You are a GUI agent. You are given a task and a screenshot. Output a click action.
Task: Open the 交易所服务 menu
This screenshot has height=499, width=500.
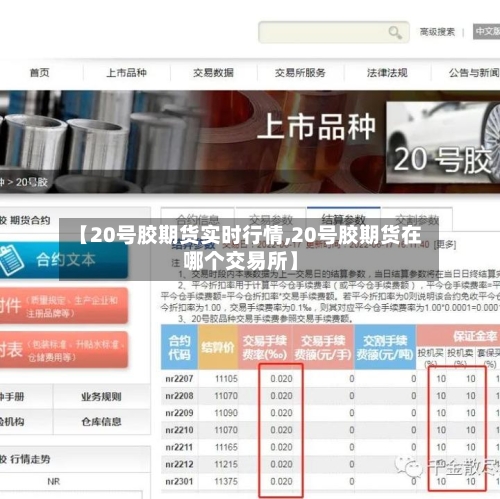pyautogui.click(x=300, y=73)
